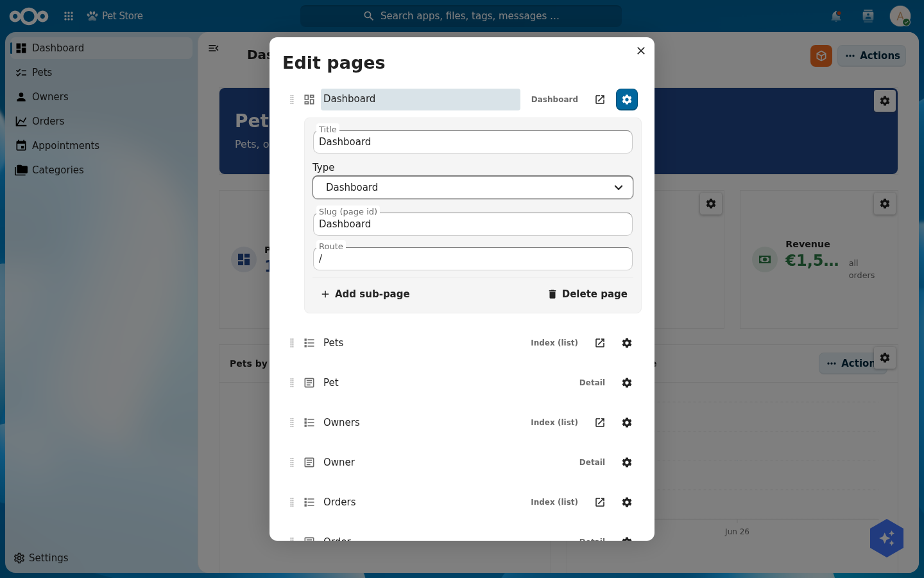Viewport: 924px width, 578px height.
Task: Select the Pet page row label
Action: point(330,383)
